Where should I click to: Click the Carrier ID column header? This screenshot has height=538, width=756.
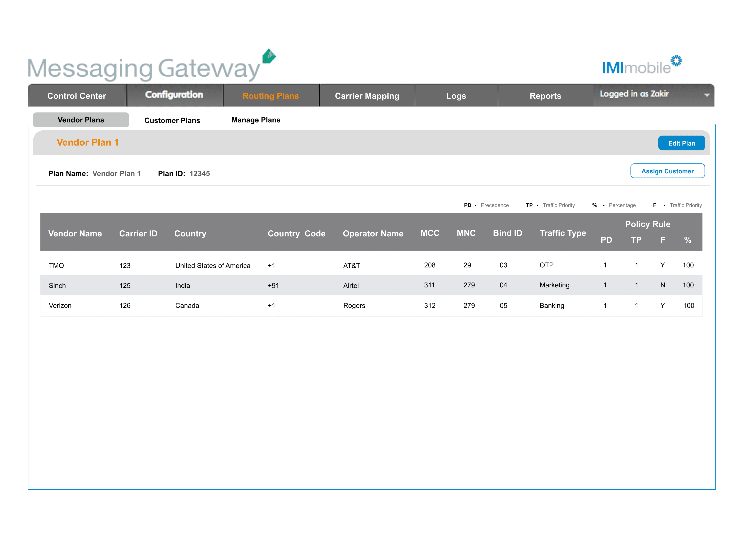138,234
